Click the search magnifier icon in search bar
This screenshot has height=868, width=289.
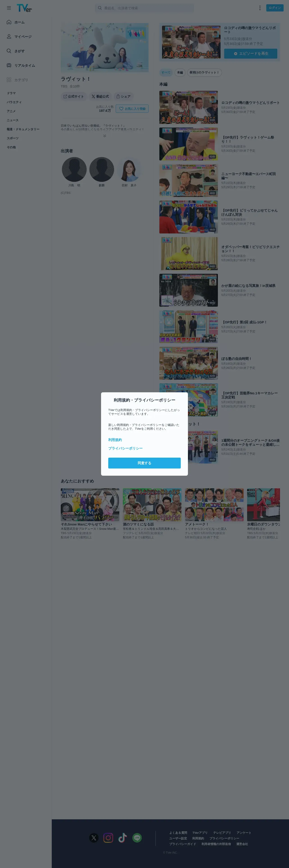pyautogui.click(x=100, y=8)
